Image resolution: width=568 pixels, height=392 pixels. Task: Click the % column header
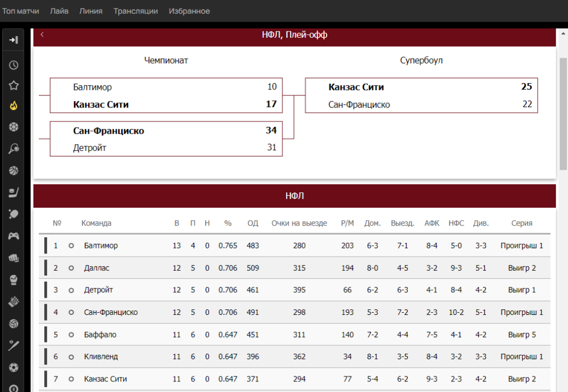pyautogui.click(x=227, y=223)
